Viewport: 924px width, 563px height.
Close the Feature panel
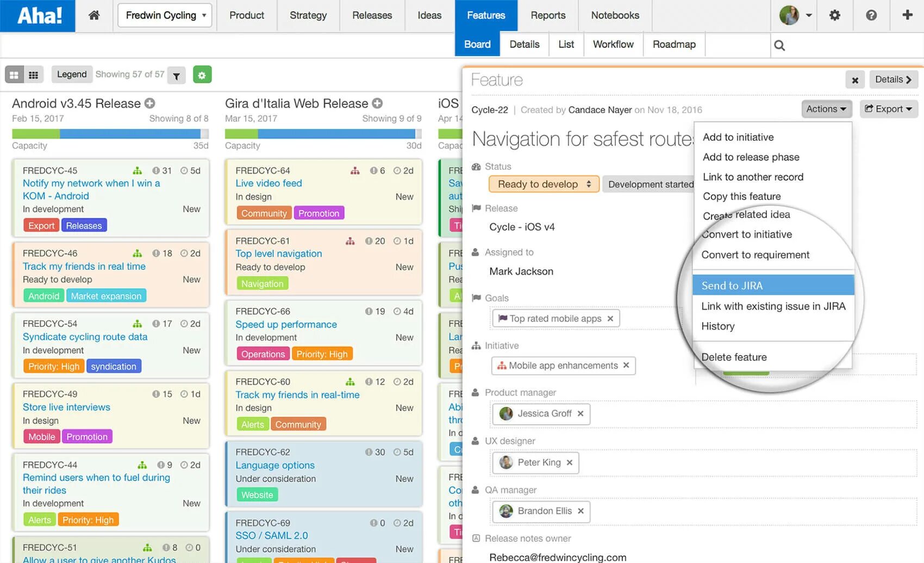click(x=855, y=80)
